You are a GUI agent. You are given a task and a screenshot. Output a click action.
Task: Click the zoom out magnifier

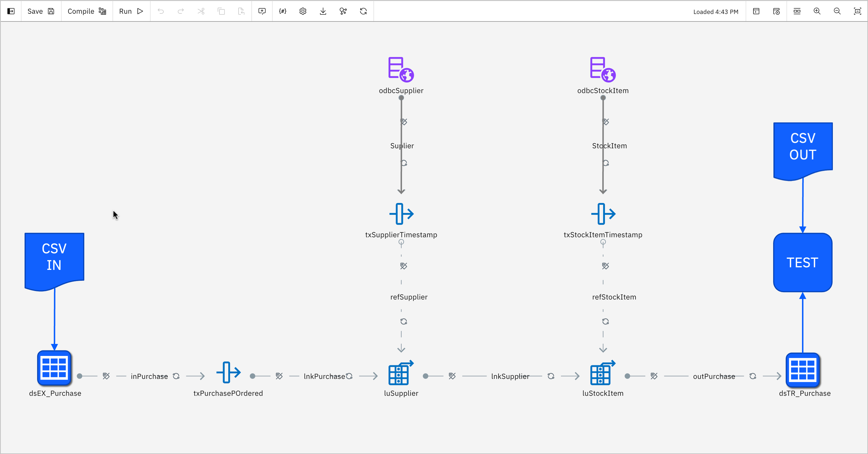(837, 11)
